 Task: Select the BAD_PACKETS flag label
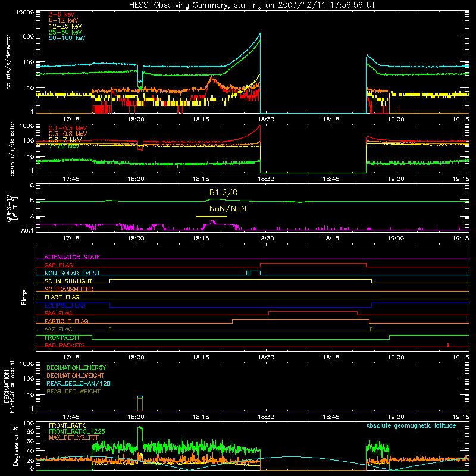(65, 345)
